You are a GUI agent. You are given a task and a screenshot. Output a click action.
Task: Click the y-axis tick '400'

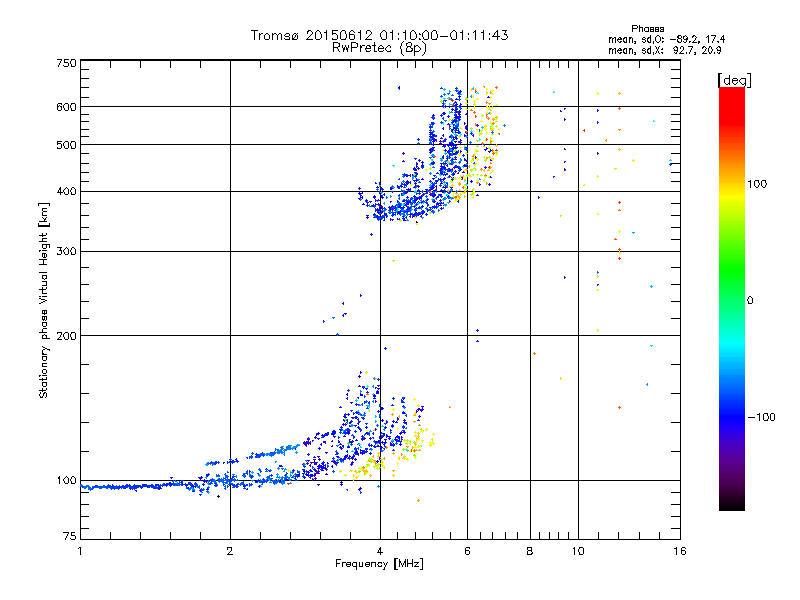[x=66, y=191]
